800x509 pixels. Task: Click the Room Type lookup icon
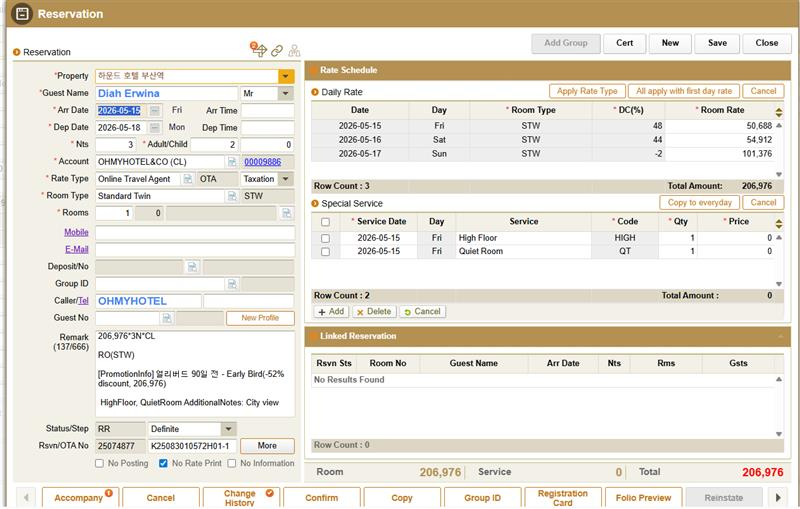click(x=232, y=197)
